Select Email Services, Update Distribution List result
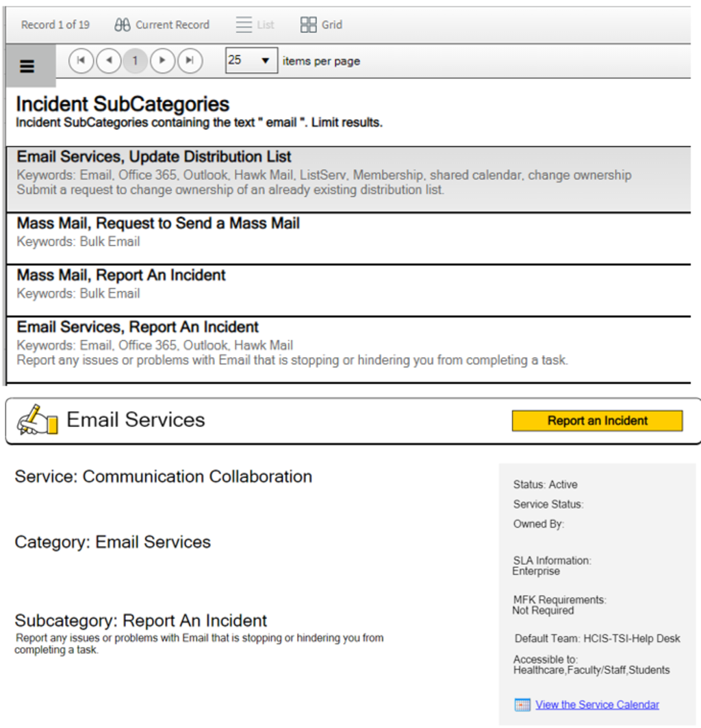 point(154,157)
